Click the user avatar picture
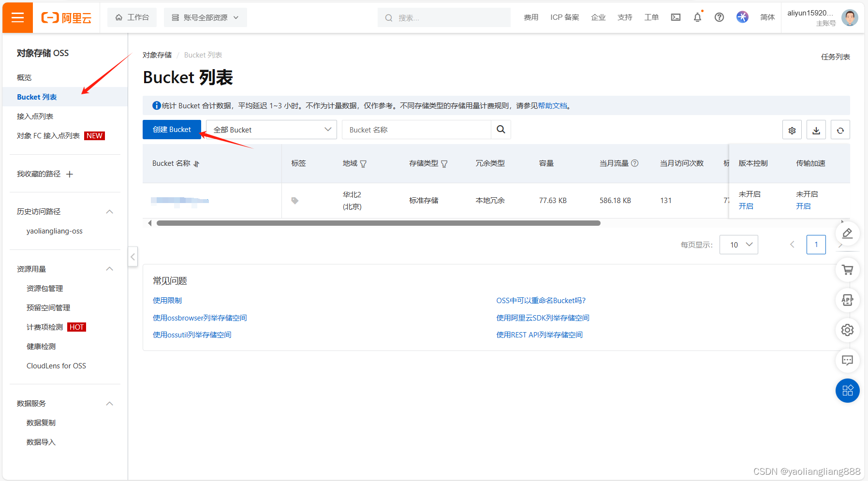868x481 pixels. (x=850, y=18)
